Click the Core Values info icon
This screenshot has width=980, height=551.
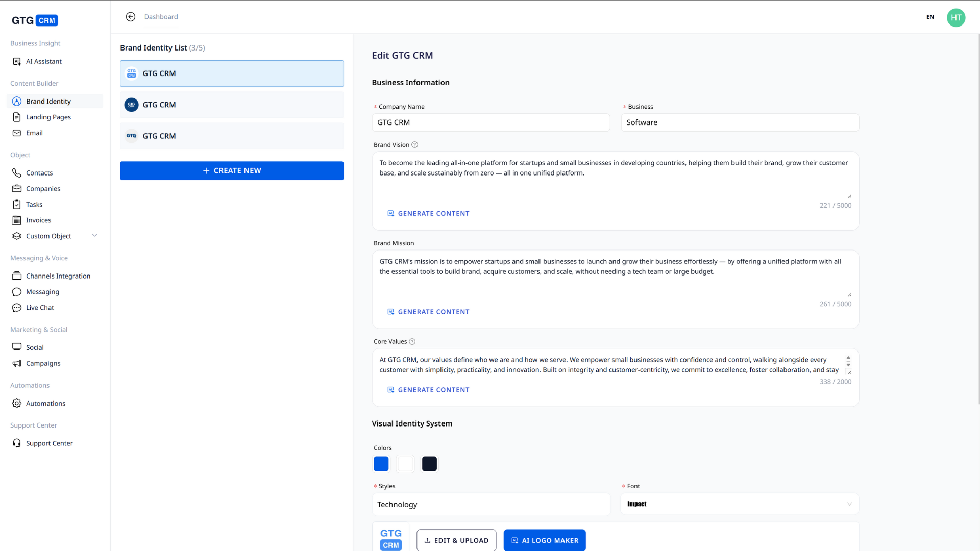click(412, 342)
